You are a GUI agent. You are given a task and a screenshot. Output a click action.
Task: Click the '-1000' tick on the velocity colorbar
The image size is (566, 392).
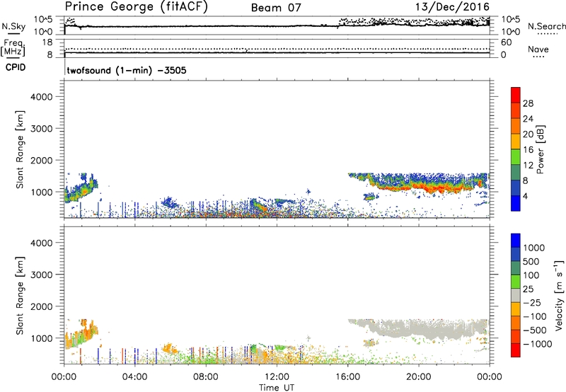point(537,344)
